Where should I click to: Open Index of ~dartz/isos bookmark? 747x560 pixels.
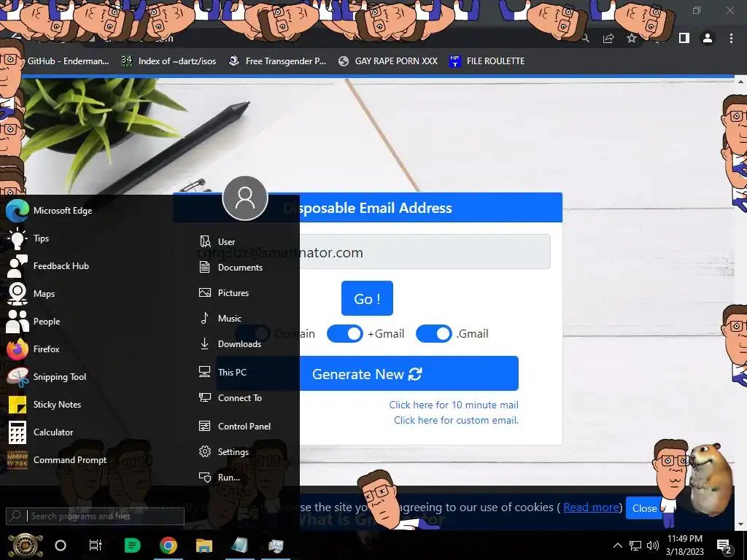coord(169,61)
